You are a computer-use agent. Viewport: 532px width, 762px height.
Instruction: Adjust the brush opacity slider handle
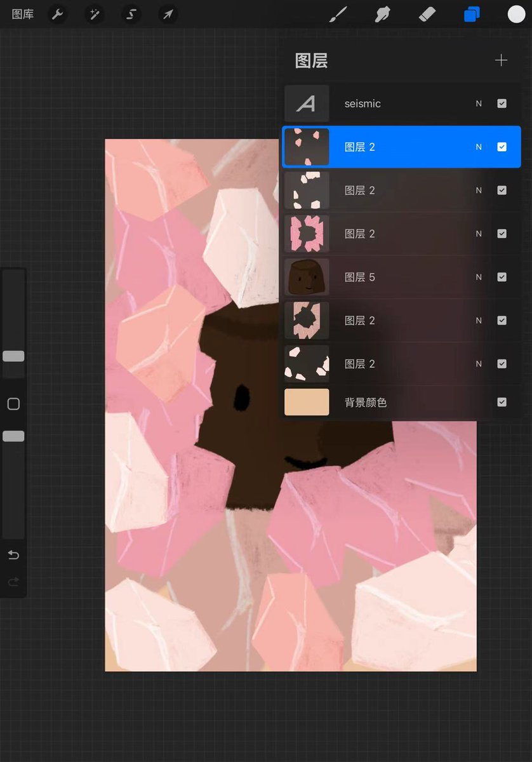(x=13, y=436)
